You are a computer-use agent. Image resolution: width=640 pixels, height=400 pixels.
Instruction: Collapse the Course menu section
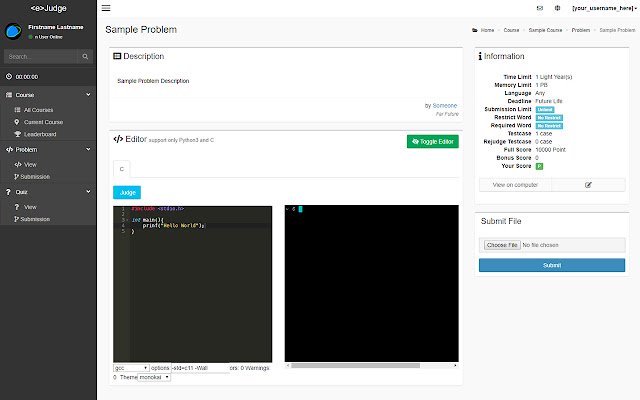48,95
